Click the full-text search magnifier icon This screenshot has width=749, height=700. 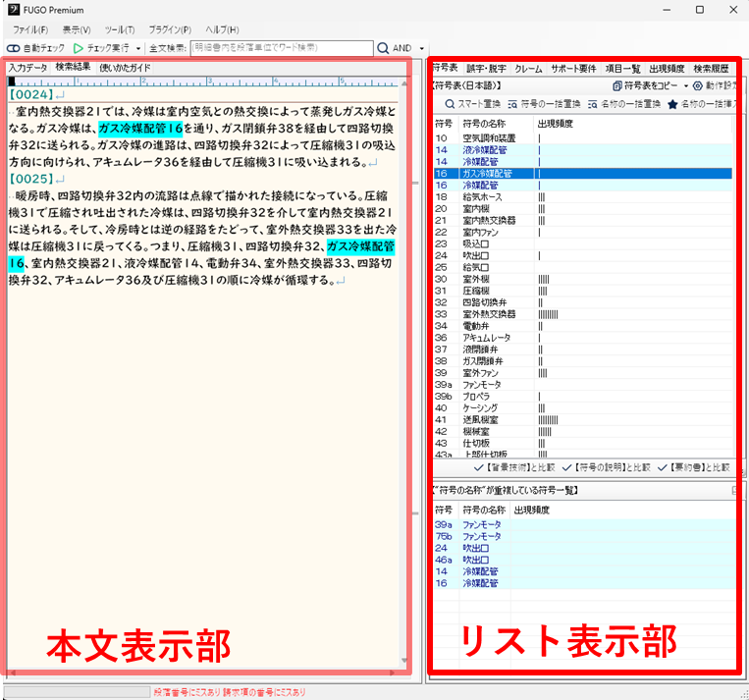pos(384,48)
